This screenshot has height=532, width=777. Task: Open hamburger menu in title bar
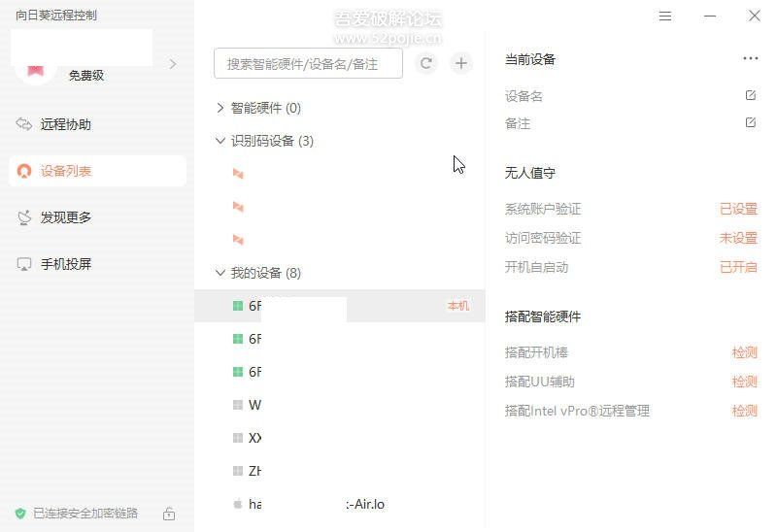[x=665, y=17]
